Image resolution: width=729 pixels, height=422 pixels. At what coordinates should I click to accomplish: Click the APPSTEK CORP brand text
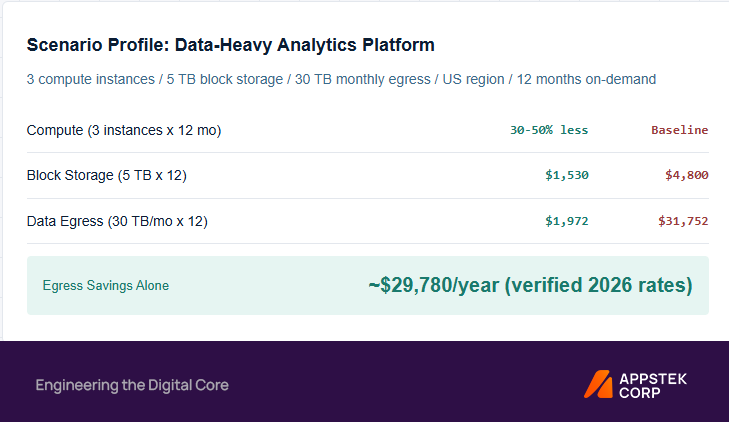click(653, 386)
